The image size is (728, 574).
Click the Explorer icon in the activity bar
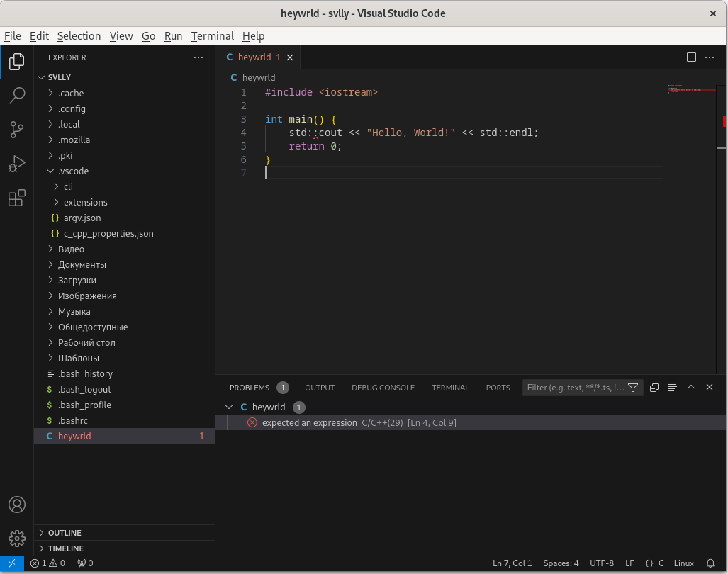16,62
